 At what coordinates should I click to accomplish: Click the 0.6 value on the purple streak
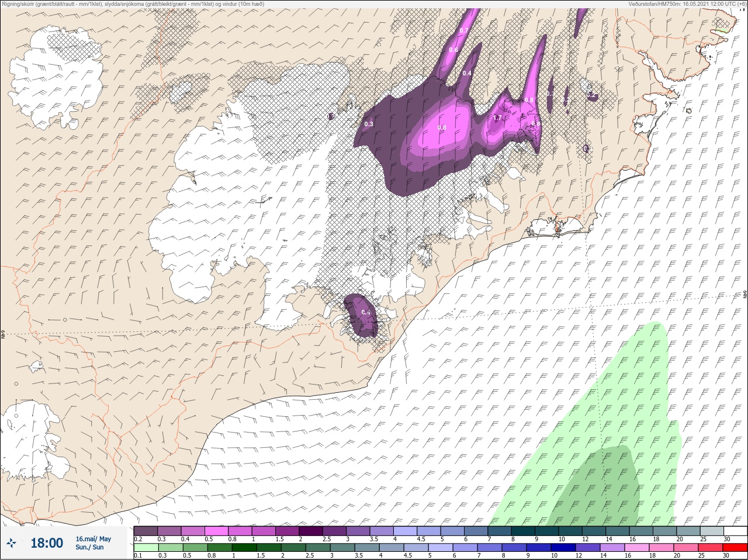click(x=453, y=50)
